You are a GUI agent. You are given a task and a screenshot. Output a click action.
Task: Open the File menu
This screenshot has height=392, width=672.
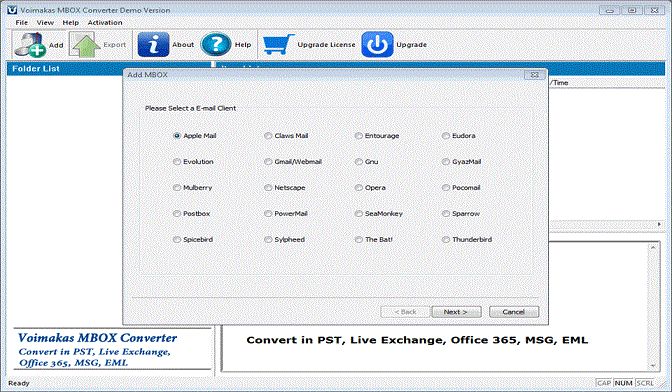point(21,22)
